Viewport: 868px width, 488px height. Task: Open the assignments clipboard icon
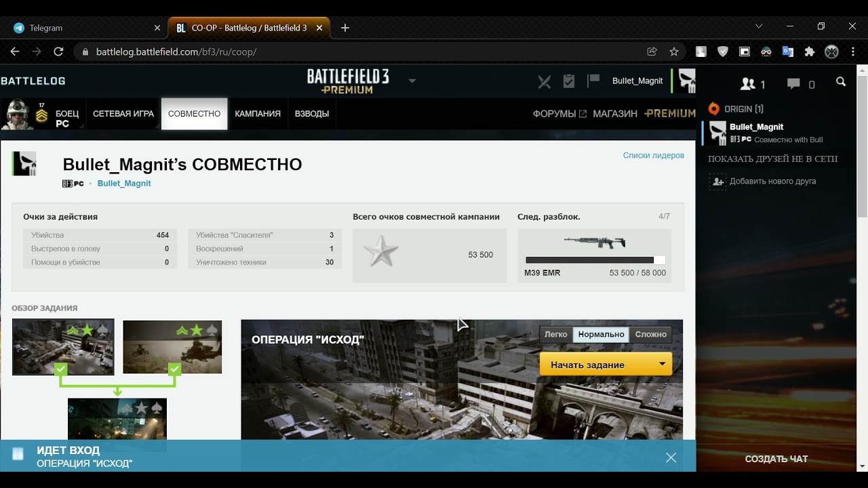click(569, 81)
